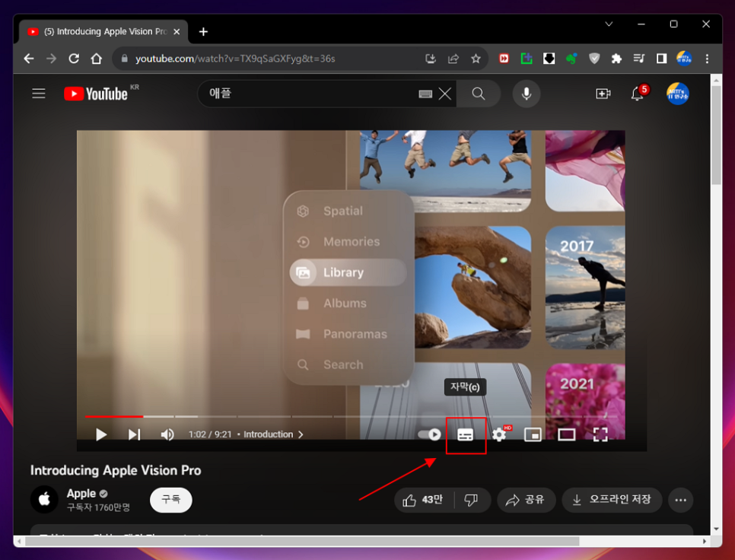Click the page vertical scrollbar
Image resolution: width=735 pixels, height=560 pixels.
click(716, 136)
